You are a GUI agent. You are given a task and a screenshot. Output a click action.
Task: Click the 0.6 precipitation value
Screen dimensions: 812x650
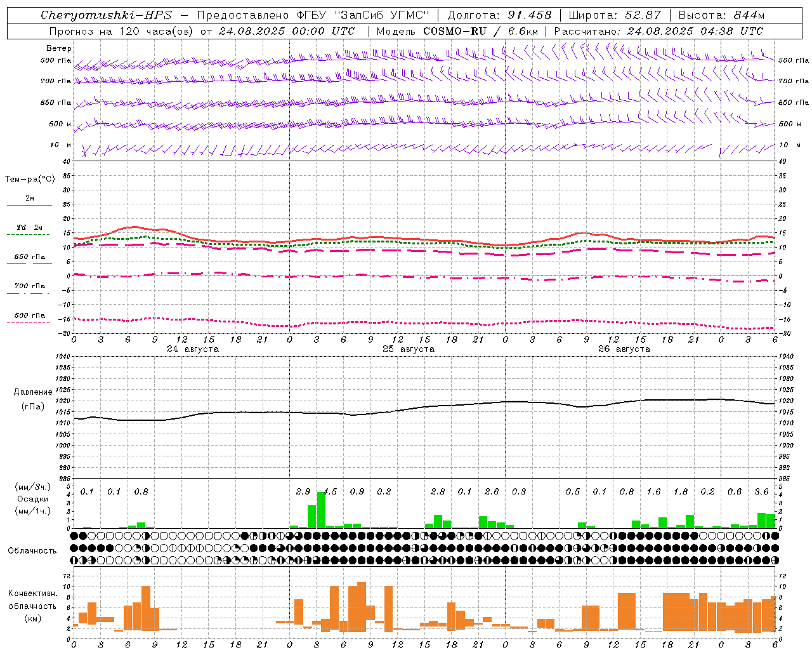tap(735, 492)
